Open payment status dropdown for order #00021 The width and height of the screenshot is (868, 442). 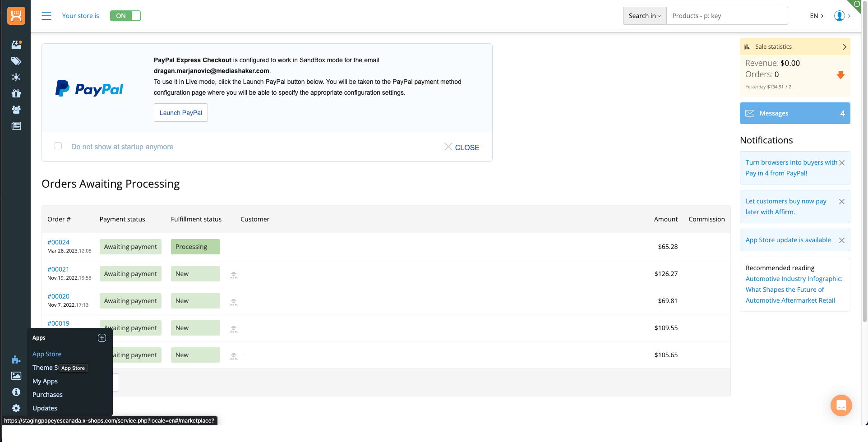[x=130, y=274]
